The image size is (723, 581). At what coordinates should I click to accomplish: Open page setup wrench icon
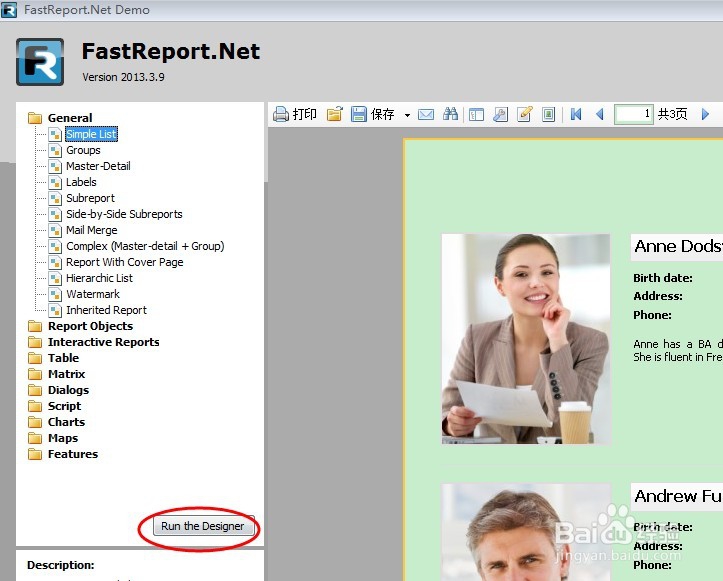click(x=500, y=114)
